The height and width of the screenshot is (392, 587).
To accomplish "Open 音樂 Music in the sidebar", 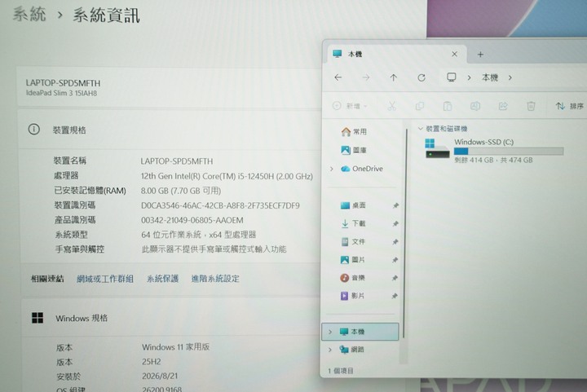I will tap(352, 278).
